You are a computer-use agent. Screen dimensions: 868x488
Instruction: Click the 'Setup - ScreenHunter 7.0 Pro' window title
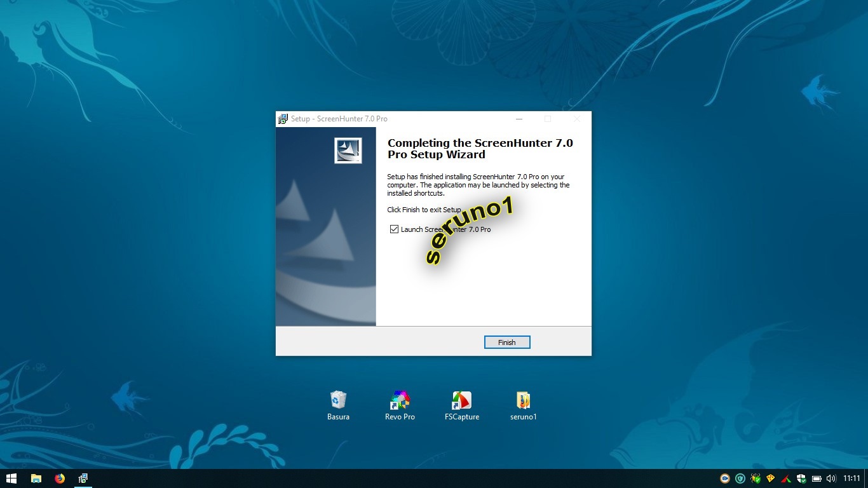339,119
